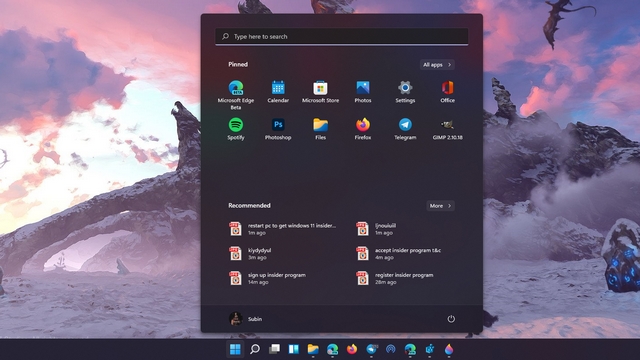Launch Photoshop from the pinned apps
The width and height of the screenshot is (640, 360).
coord(278,129)
